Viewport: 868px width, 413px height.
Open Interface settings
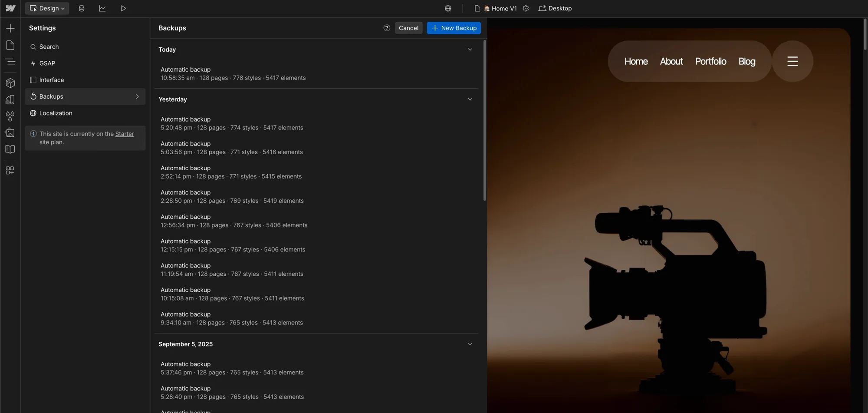coord(52,80)
